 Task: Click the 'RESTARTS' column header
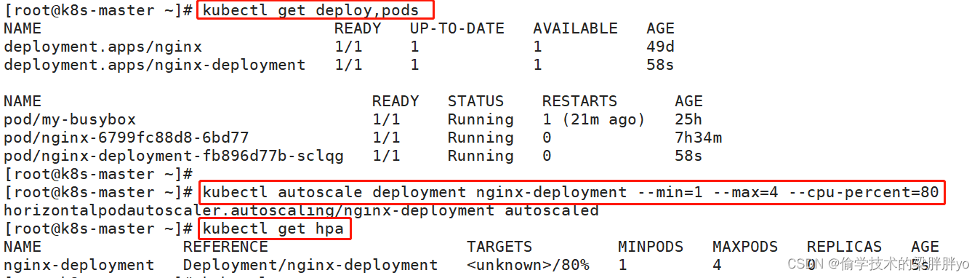click(x=579, y=101)
